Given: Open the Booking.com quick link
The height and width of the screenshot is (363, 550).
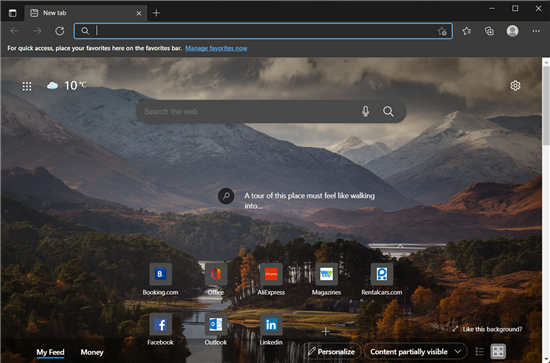Looking at the screenshot, I should pyautogui.click(x=160, y=280).
